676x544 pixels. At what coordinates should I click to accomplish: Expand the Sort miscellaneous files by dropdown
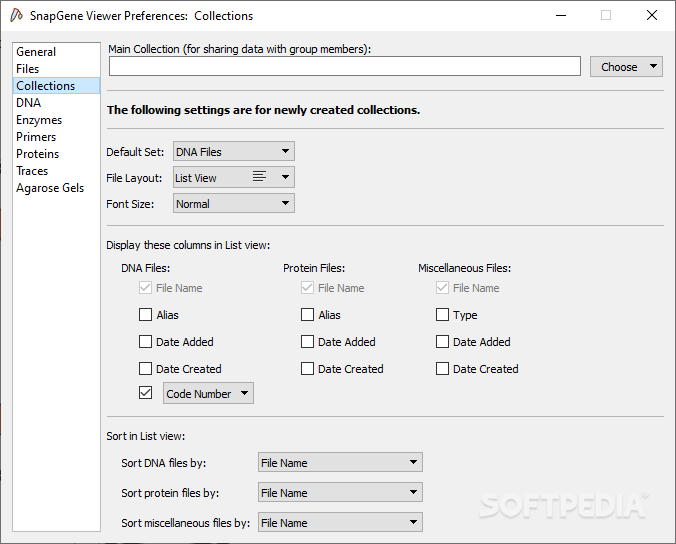(x=340, y=523)
